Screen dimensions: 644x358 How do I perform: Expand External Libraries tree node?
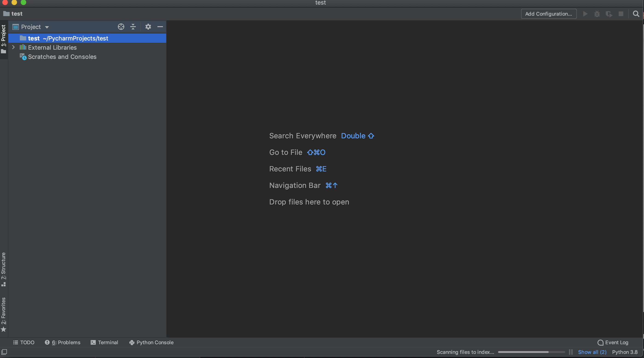click(14, 47)
